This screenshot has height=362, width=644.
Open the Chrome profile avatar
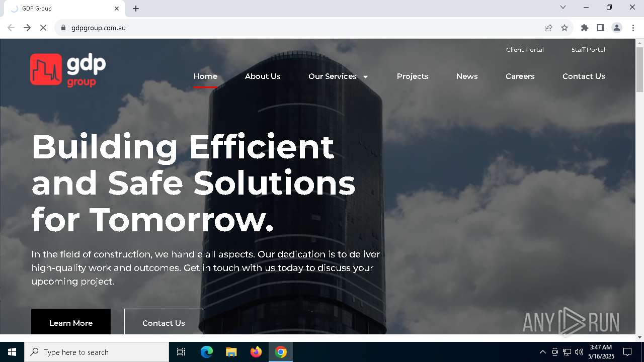pos(617,28)
